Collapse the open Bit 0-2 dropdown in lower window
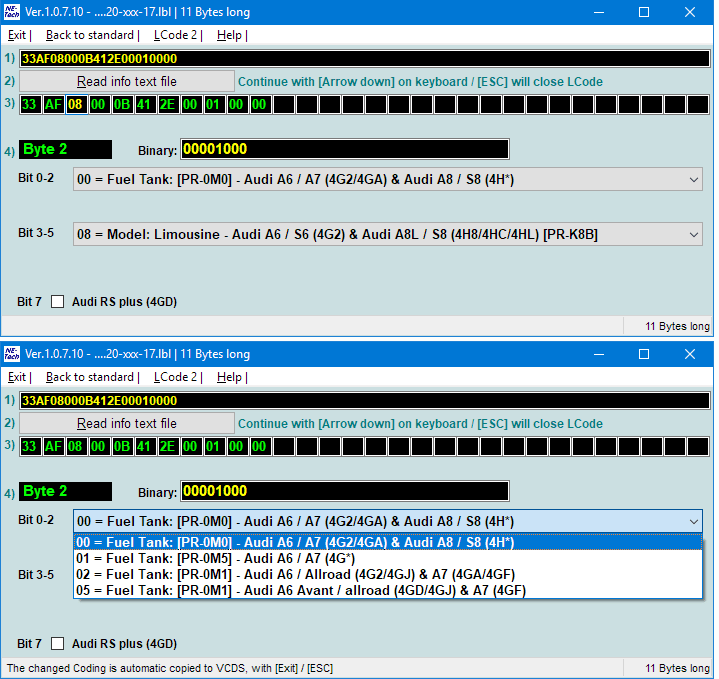719x679 pixels. pyautogui.click(x=694, y=521)
